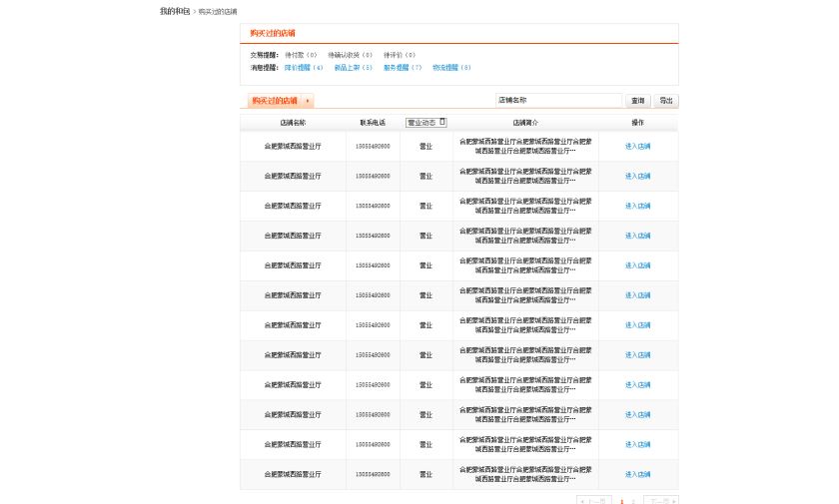839x504 pixels.
Task: Open the 服务提醒 (7) link
Action: point(403,67)
